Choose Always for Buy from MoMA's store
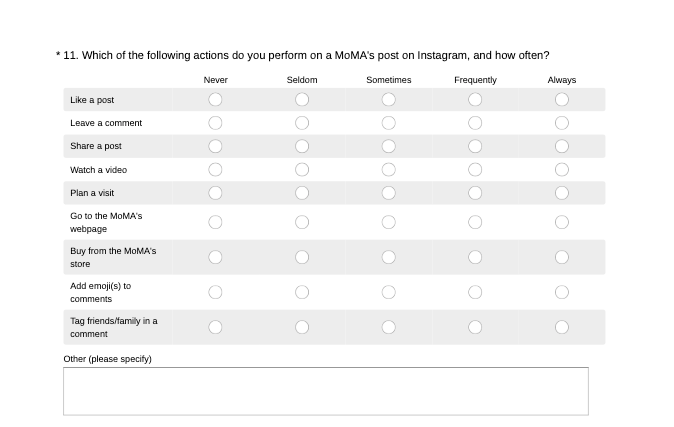The image size is (674, 427). click(562, 257)
